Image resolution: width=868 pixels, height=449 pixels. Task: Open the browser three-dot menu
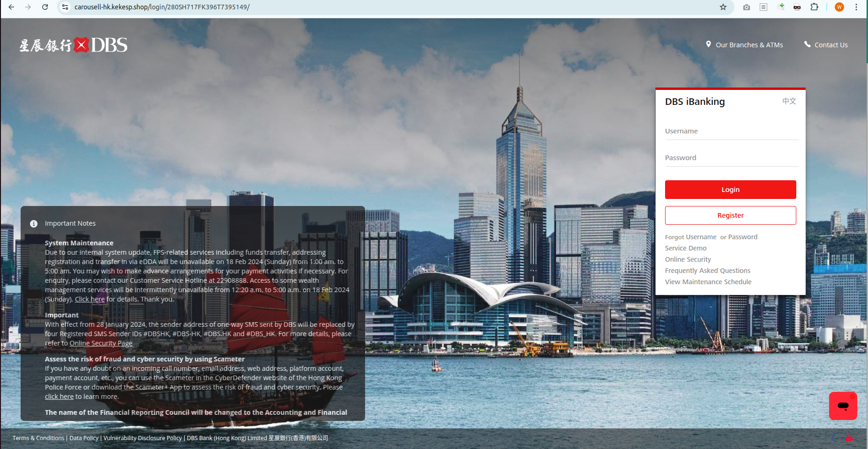(856, 7)
